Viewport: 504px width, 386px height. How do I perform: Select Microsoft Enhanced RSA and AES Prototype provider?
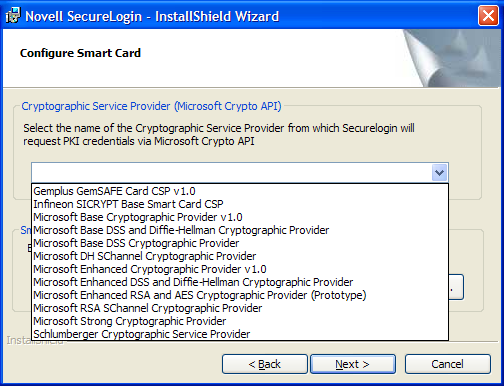(240, 295)
